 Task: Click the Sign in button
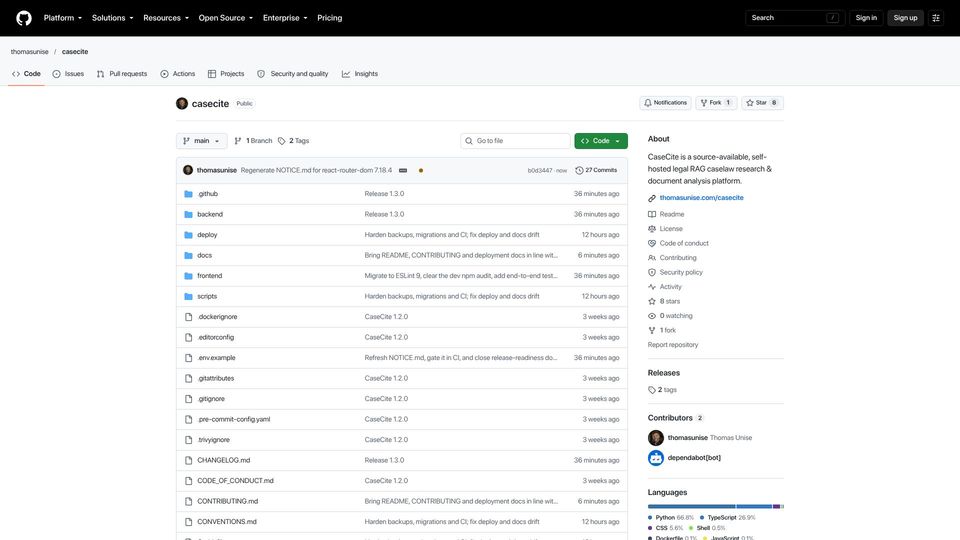click(866, 18)
